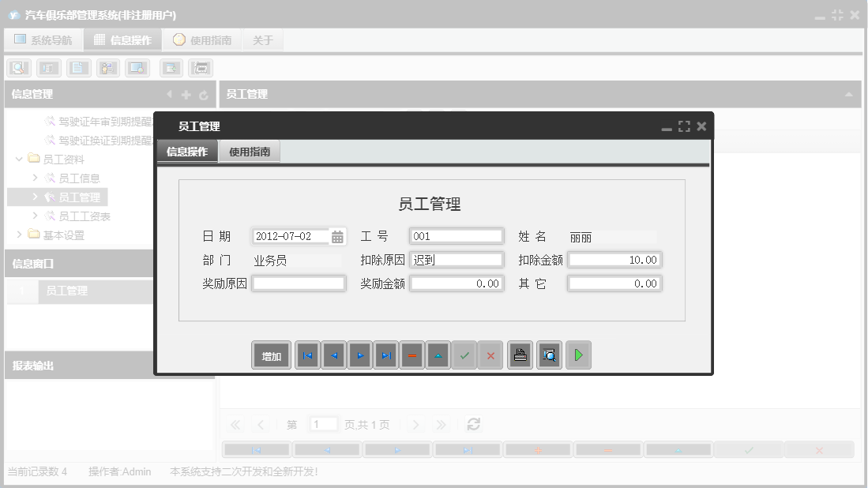Click the next record arrow icon

(x=359, y=355)
